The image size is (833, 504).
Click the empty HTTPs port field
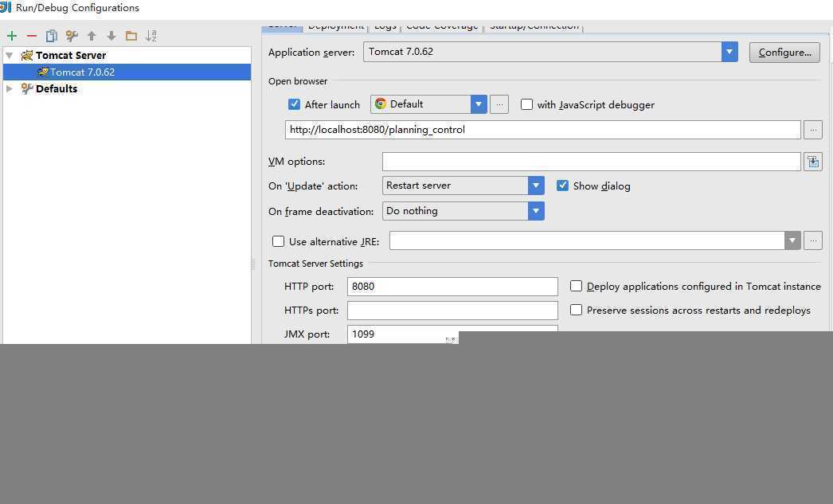tap(452, 311)
